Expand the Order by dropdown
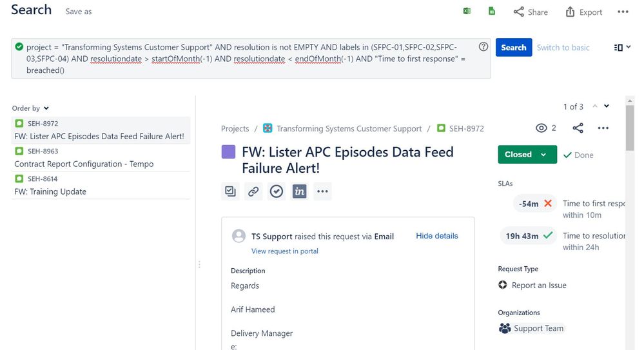The image size is (644, 350). pos(30,108)
